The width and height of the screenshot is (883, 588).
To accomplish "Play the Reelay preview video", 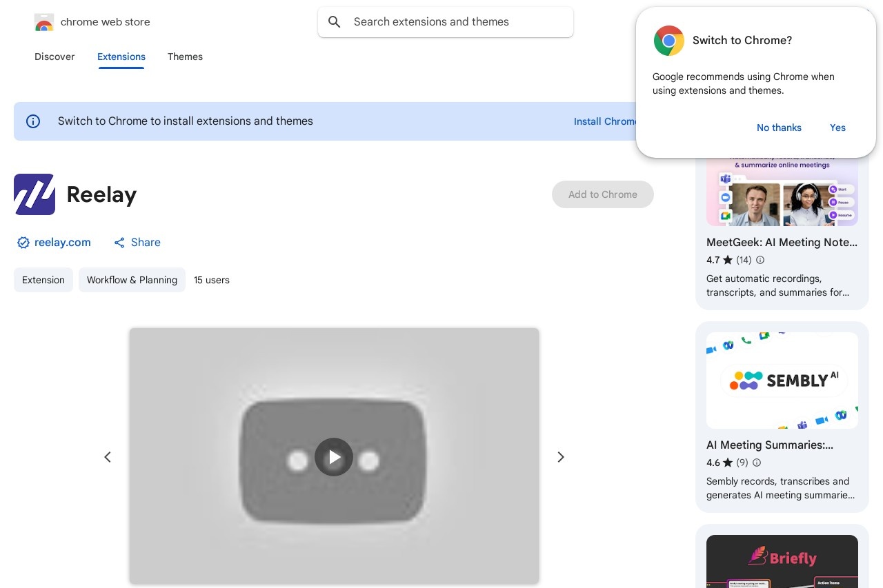I will point(334,457).
